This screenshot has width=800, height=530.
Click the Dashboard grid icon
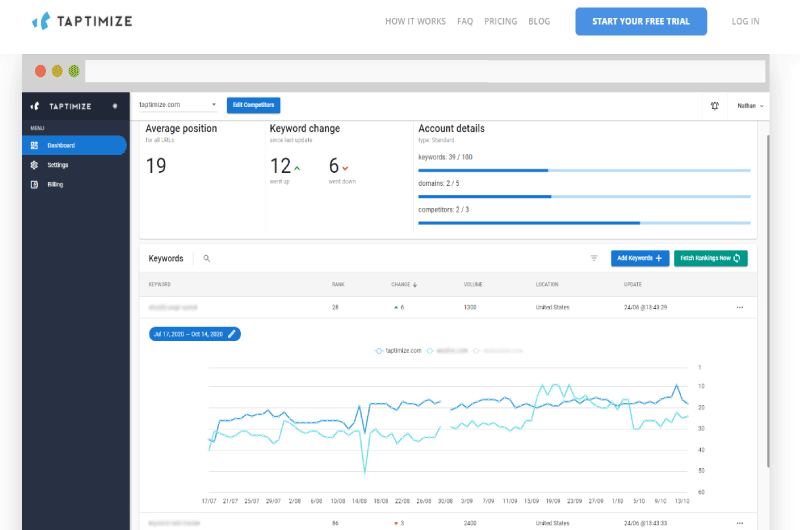[x=34, y=145]
